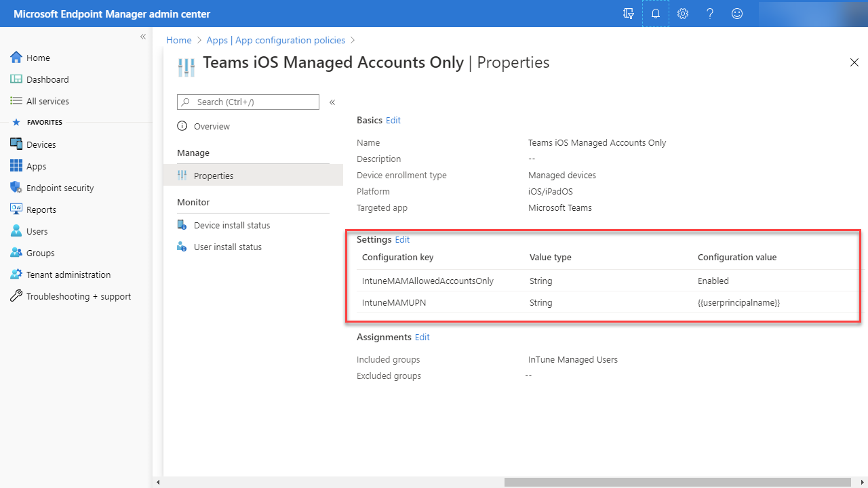The image size is (868, 488).
Task: Open the feedback smiley icon
Action: (737, 14)
